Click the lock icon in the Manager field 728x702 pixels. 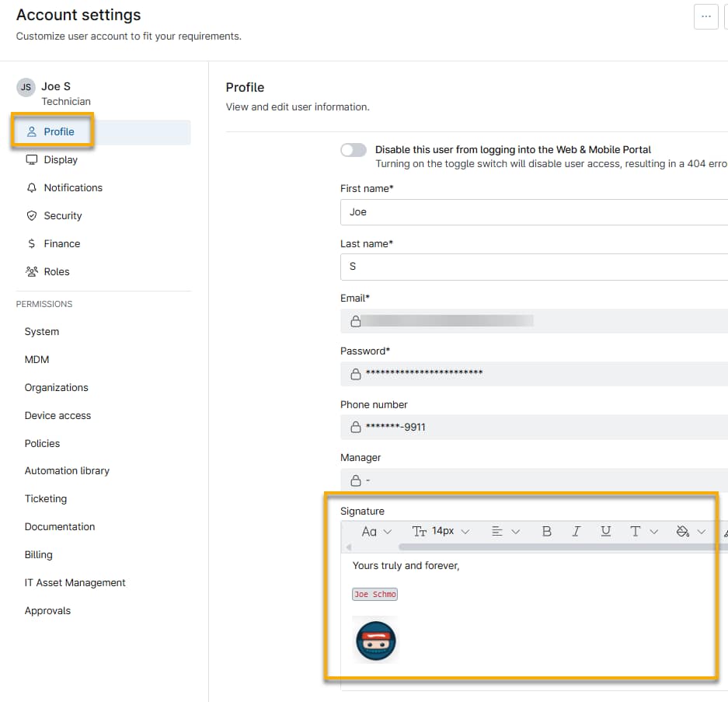(x=356, y=480)
